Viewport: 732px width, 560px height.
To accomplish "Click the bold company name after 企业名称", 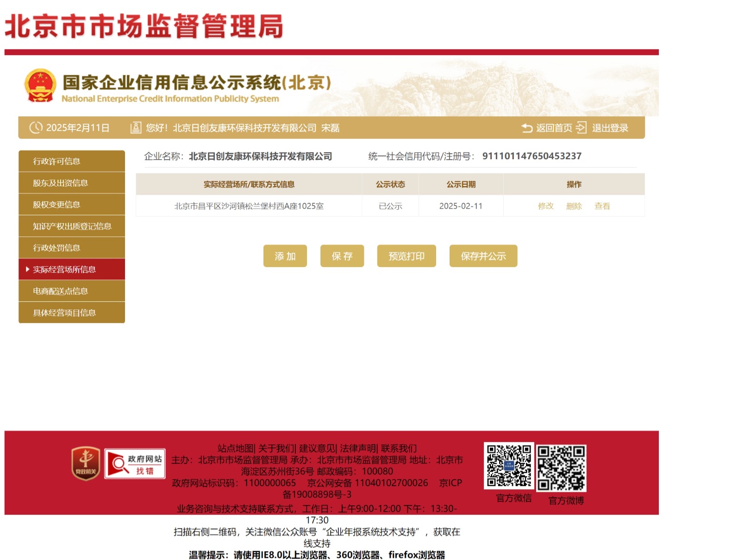I will tap(261, 156).
